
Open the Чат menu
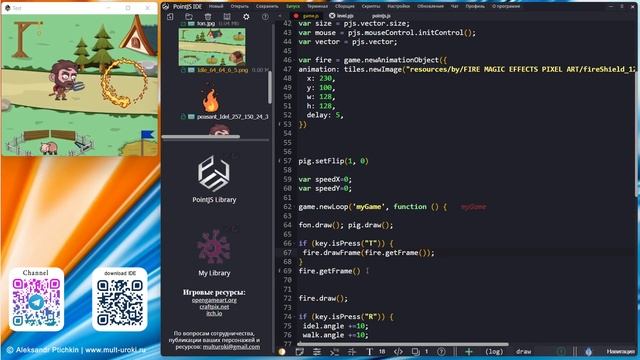tap(455, 6)
